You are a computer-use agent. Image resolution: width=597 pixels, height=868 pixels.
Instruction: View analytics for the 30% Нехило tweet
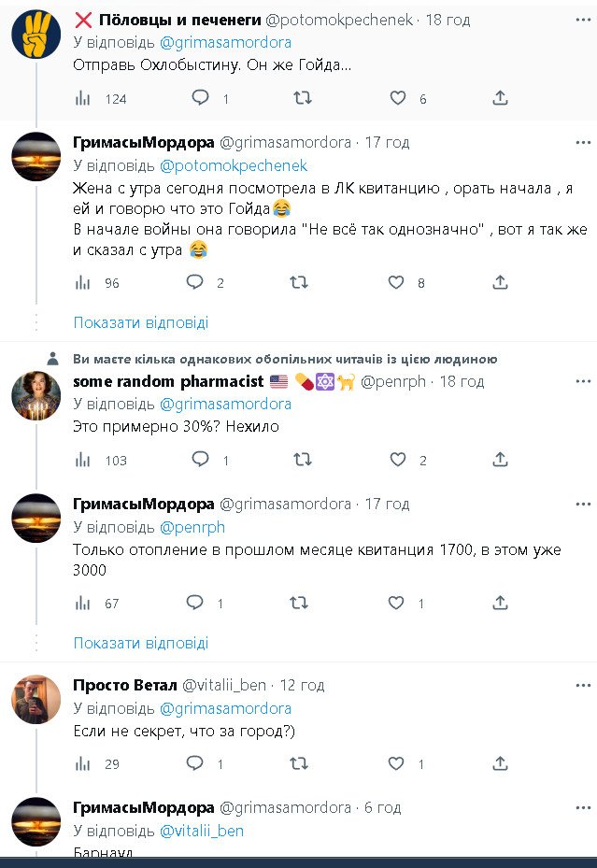point(83,460)
